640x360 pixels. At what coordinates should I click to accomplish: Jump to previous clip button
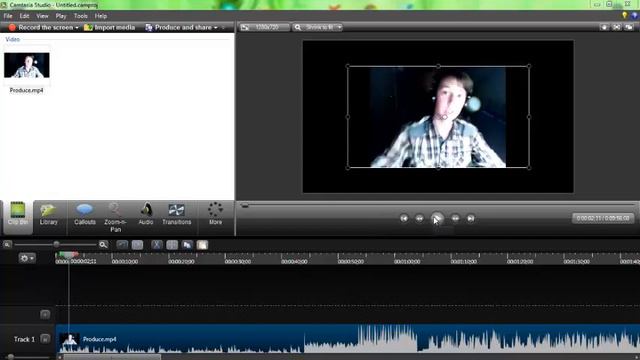[x=404, y=218]
